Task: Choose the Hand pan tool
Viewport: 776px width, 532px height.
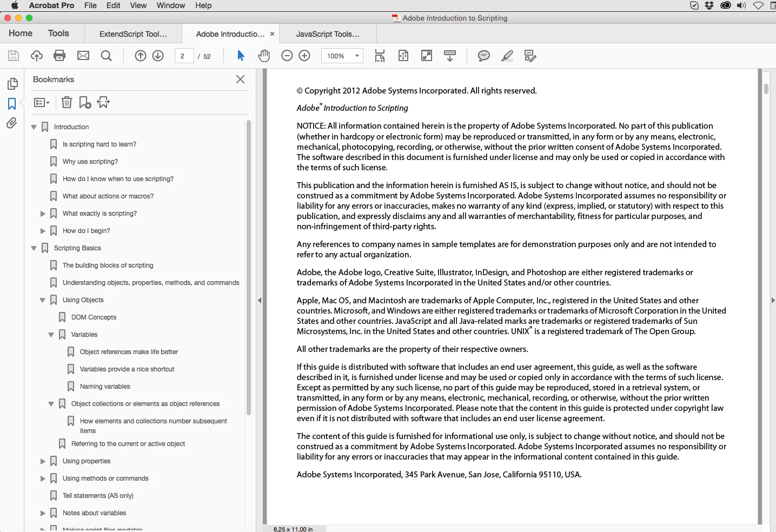Action: click(264, 56)
